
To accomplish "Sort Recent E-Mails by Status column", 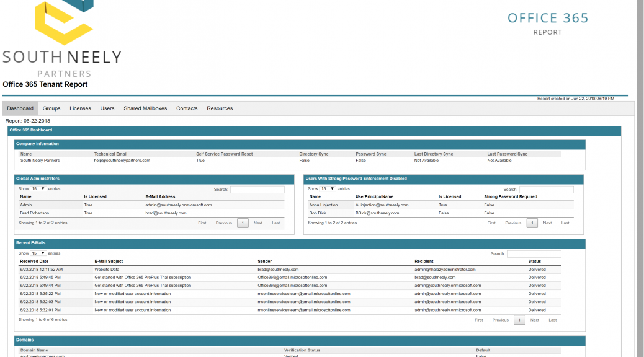I will click(x=535, y=262).
